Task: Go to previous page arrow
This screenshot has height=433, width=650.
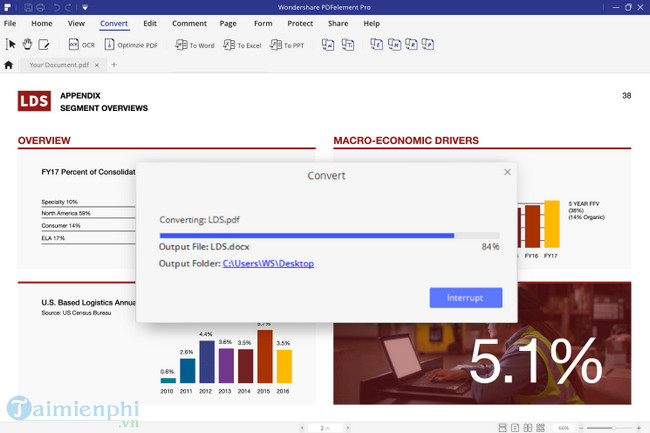Action: click(x=302, y=428)
